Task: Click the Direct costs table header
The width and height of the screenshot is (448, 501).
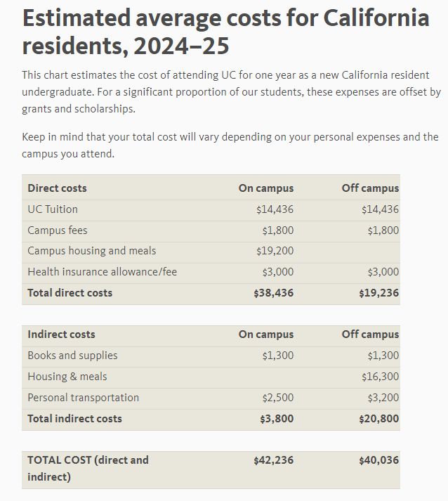Action: click(57, 188)
